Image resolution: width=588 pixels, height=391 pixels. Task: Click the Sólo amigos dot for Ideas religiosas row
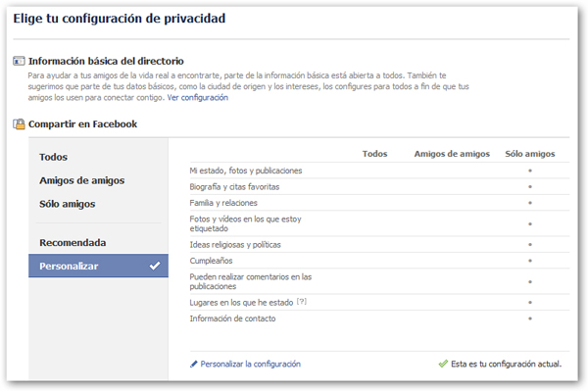tap(530, 244)
